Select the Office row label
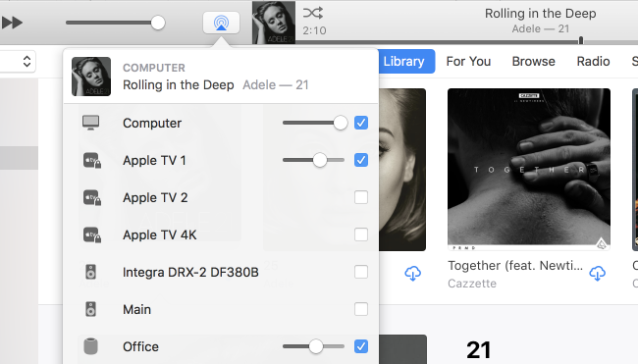Screen dimensions: 638x364 tap(140, 347)
